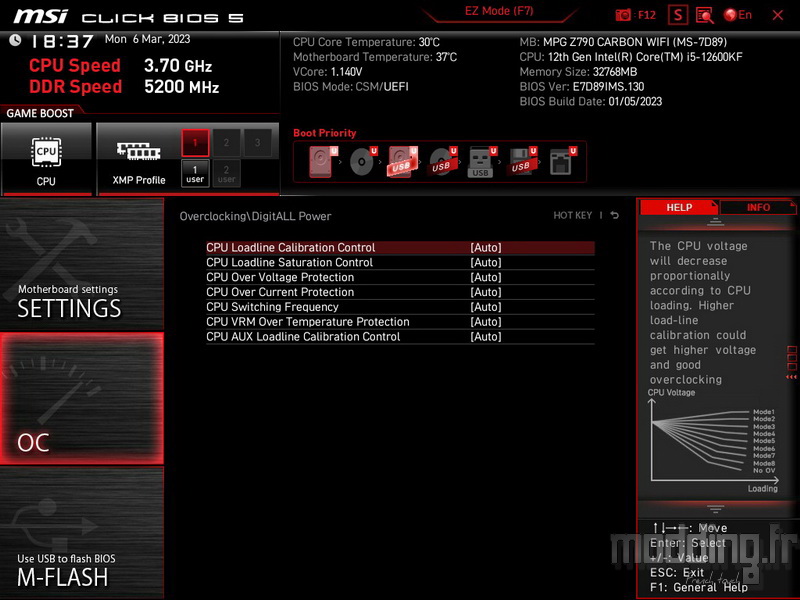Click the CPU Voltage loadline graph
Viewport: 800px width, 600px height.
(x=713, y=441)
